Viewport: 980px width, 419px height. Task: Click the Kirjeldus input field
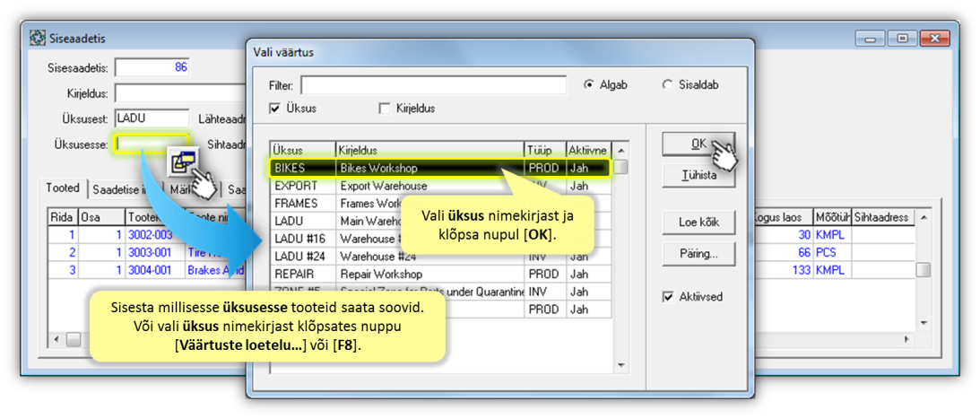178,93
